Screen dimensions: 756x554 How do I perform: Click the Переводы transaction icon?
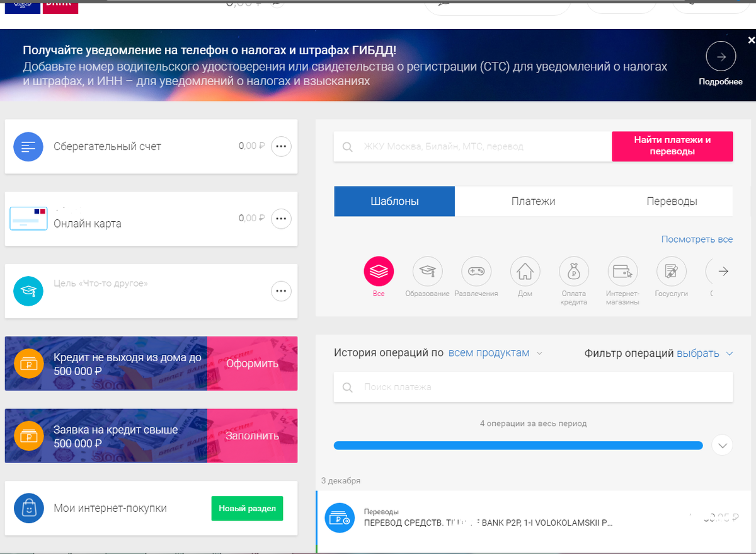click(340, 518)
